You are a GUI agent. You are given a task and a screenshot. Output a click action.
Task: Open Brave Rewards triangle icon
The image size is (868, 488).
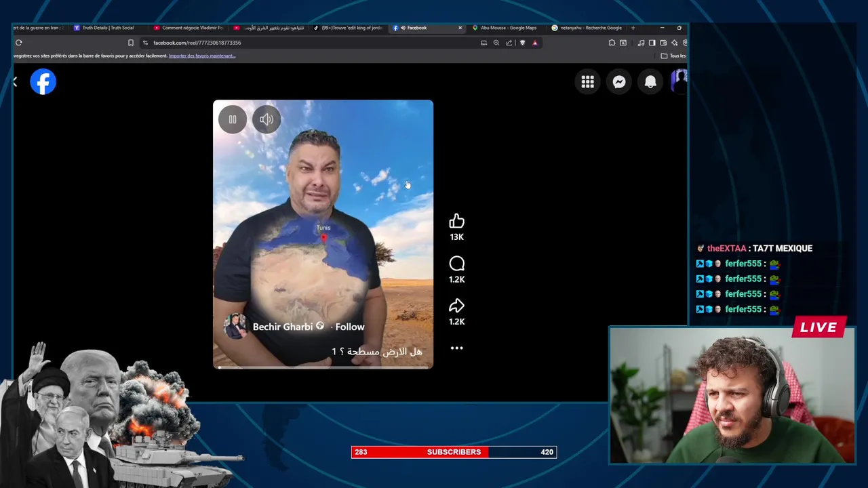[535, 43]
